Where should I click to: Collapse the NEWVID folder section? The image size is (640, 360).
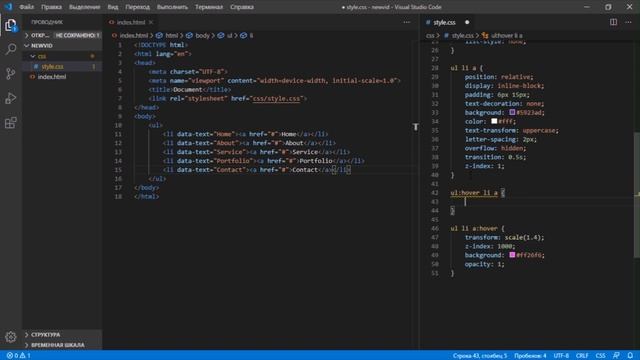(62, 46)
